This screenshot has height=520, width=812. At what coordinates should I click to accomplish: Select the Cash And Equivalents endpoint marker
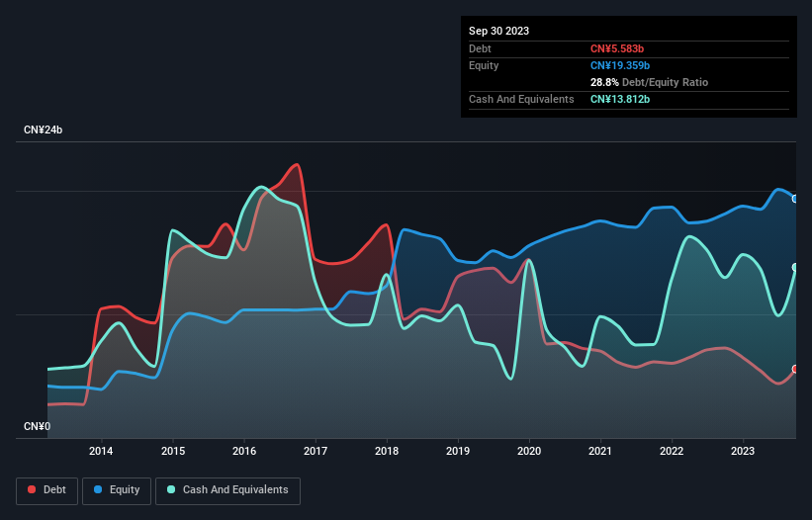(795, 268)
